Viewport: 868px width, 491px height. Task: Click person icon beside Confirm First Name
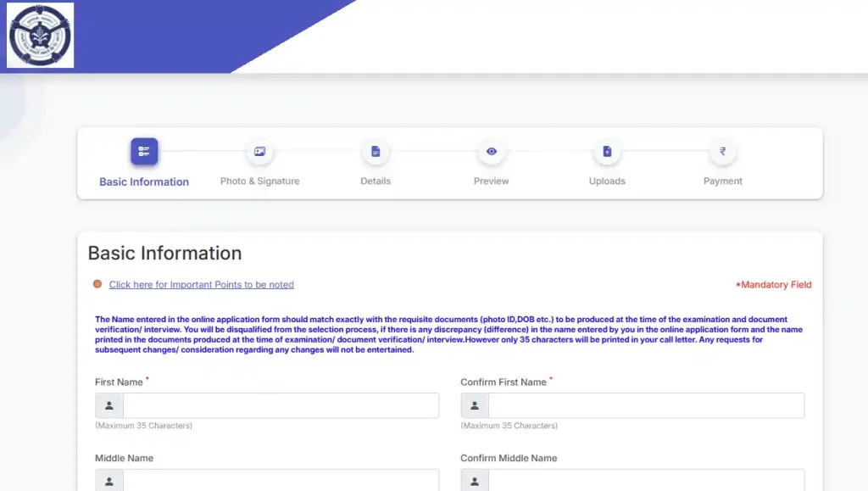coord(475,405)
